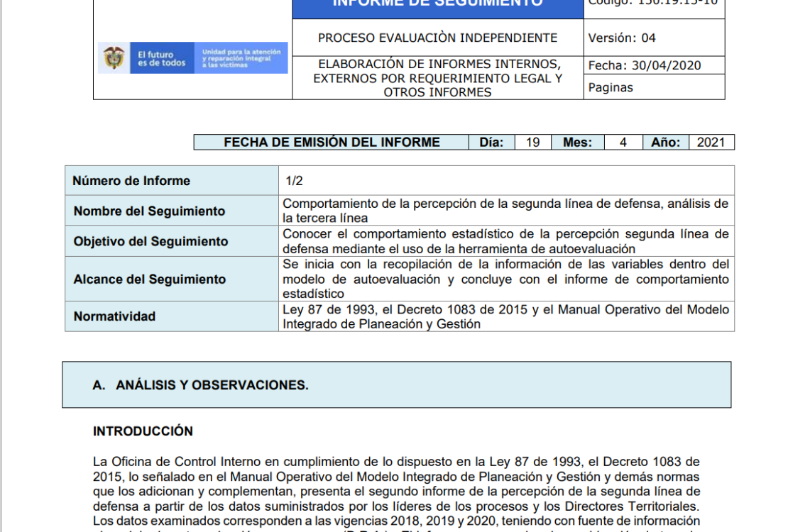The width and height of the screenshot is (788, 532).
Task: Click the Normatividad text mentioning Ley 87
Action: (505, 316)
